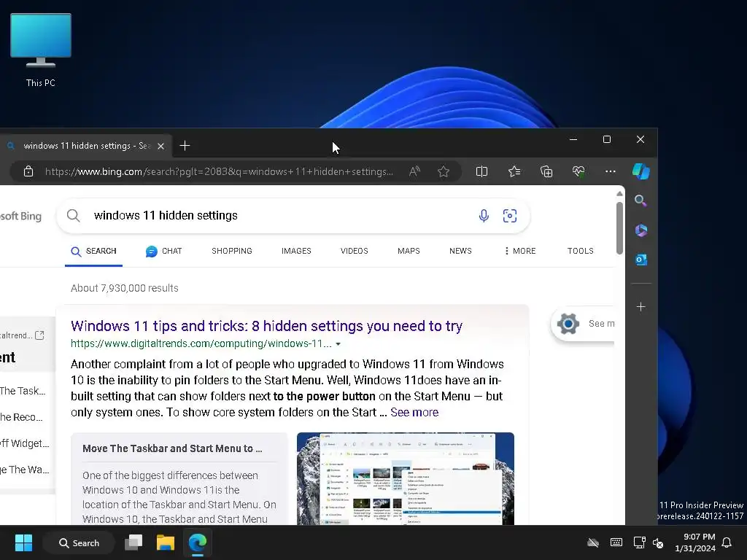This screenshot has height=560, width=747.
Task: Open Browser essentials heart icon
Action: coord(578,171)
